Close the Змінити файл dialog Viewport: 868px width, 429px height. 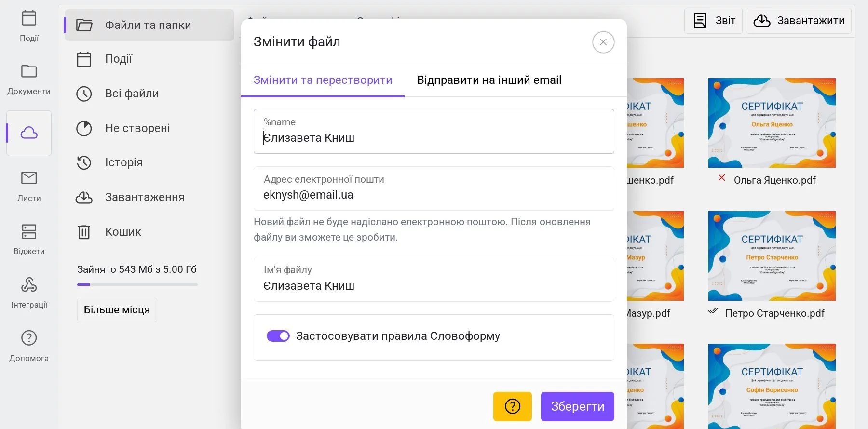[x=603, y=42]
